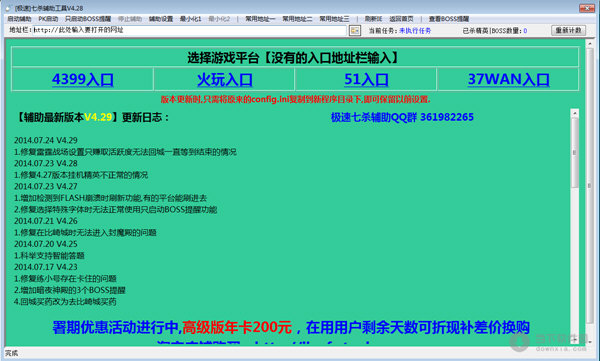Click the inner changelog scrollbar up arrow
600x361 pixels.
574,113
